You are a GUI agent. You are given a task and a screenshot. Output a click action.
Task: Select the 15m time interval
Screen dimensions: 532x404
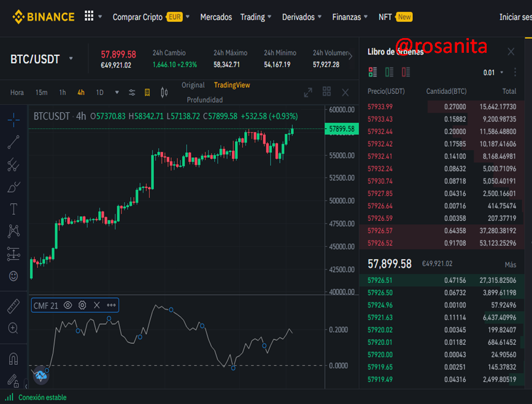click(x=41, y=92)
